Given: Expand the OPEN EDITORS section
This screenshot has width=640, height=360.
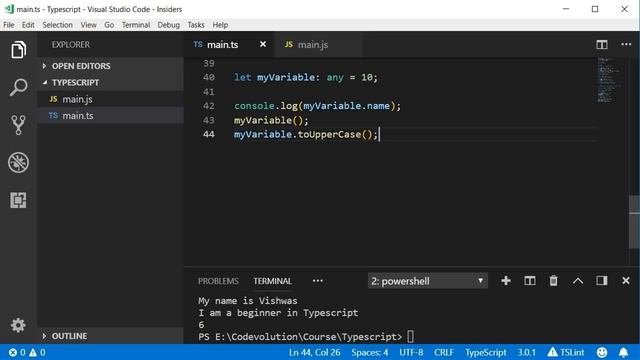Looking at the screenshot, I should (111, 66).
